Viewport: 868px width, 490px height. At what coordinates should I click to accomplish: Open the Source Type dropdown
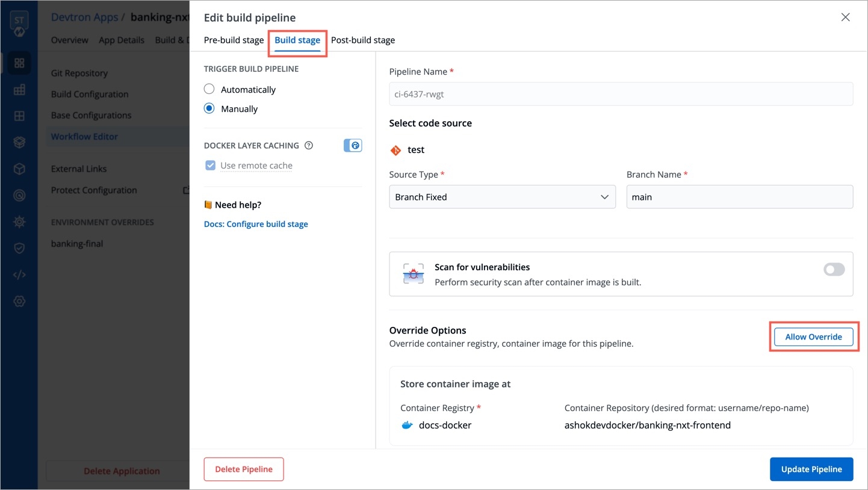pos(502,197)
